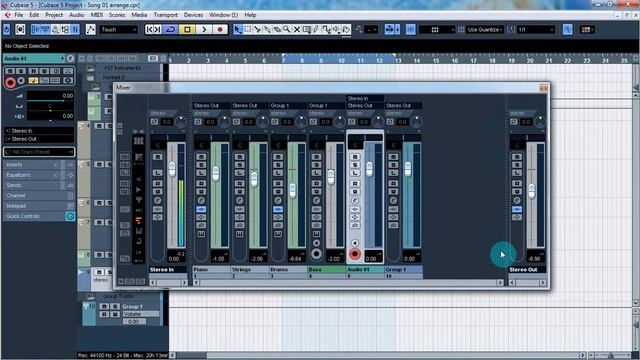Click the Go to previous marker button
Screen dimensions: 640x360
point(149,29)
